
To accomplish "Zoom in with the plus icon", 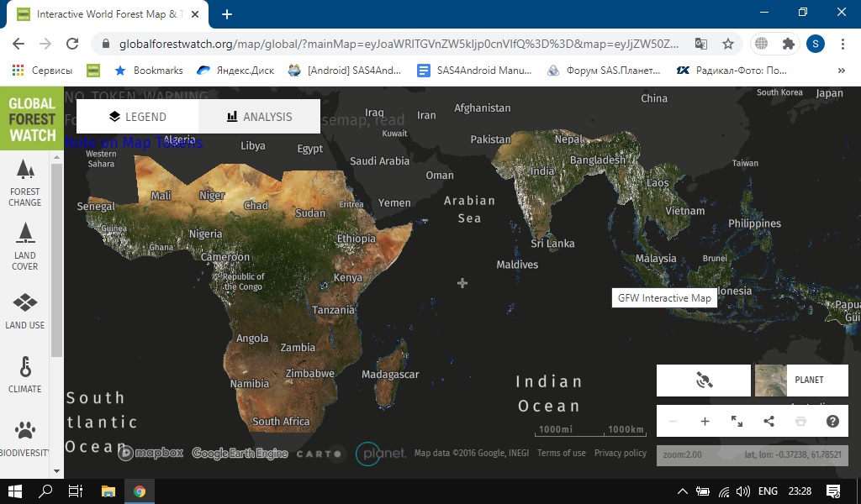I will coord(705,422).
